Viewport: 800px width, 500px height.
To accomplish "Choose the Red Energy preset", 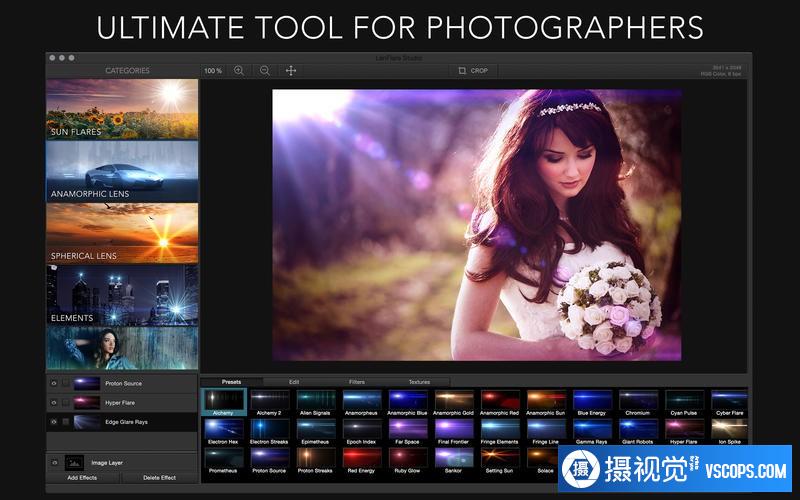I will pos(361,461).
